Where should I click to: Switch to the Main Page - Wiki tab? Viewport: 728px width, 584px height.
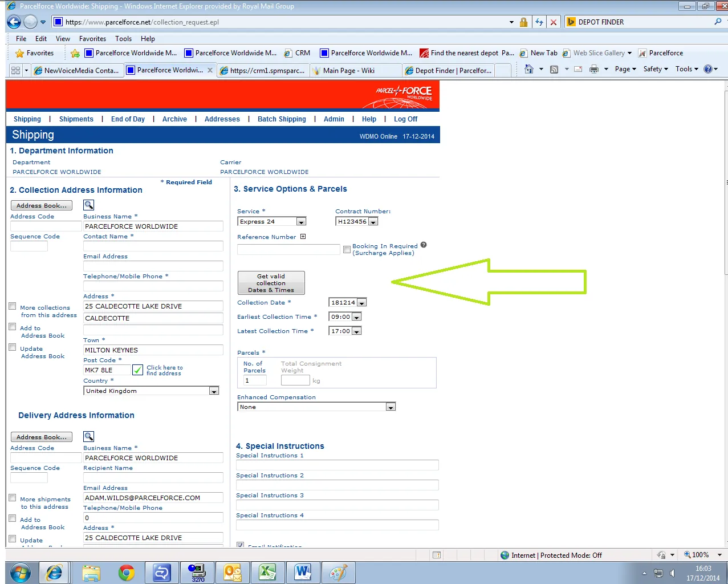coord(355,70)
